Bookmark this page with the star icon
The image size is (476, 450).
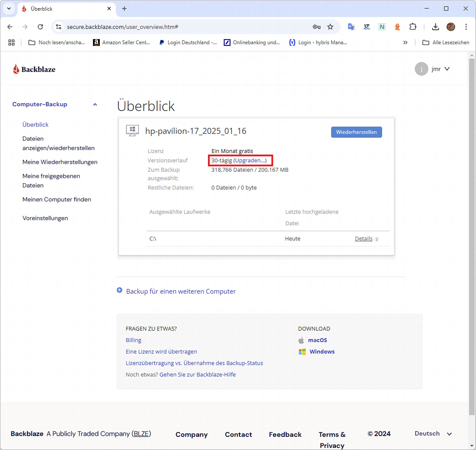(330, 27)
